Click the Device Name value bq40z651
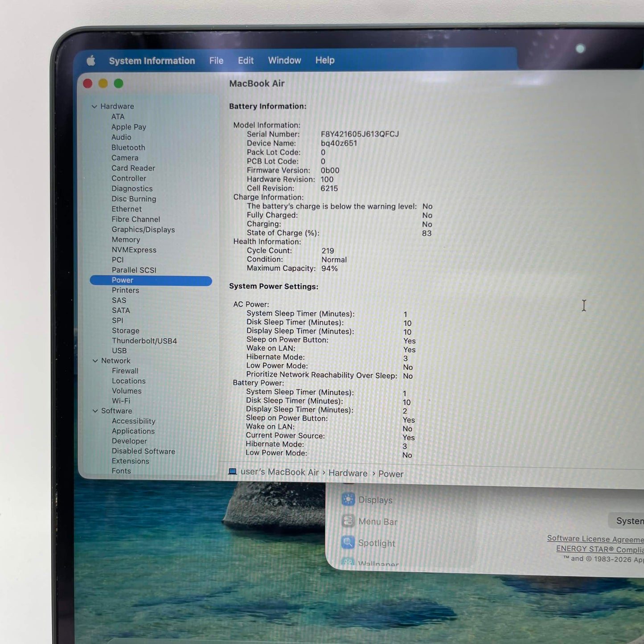The image size is (644, 644). click(x=339, y=144)
